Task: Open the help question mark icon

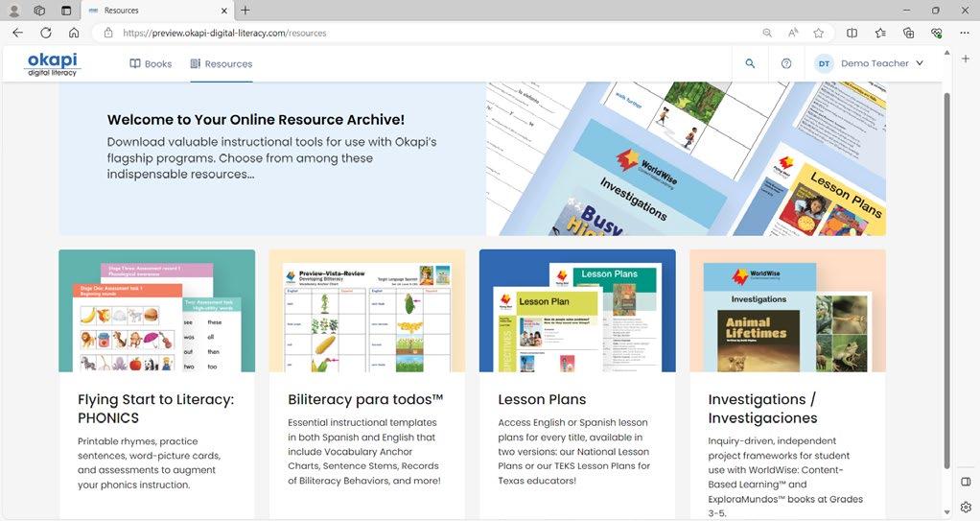Action: pyautogui.click(x=786, y=63)
